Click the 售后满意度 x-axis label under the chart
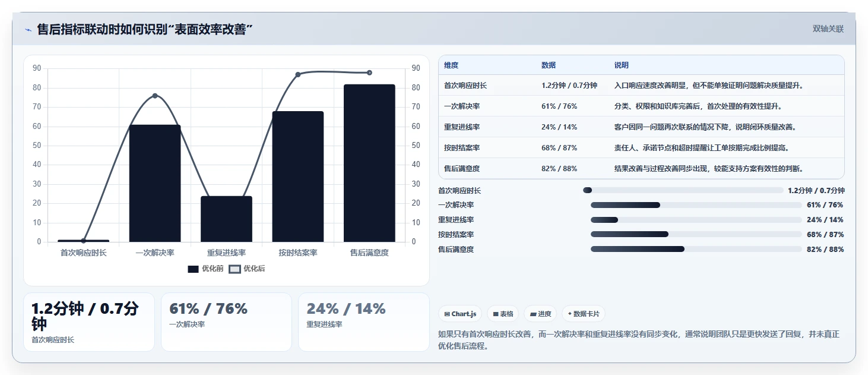 pos(369,253)
